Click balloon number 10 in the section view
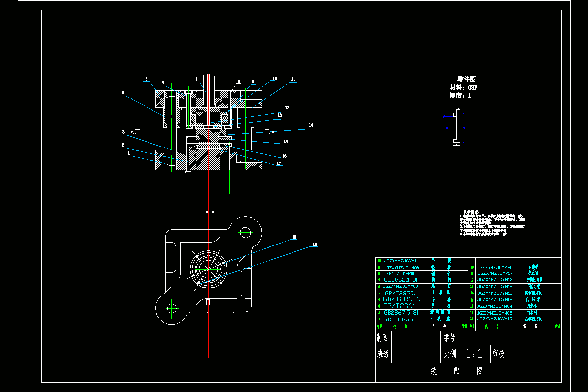 click(x=274, y=78)
